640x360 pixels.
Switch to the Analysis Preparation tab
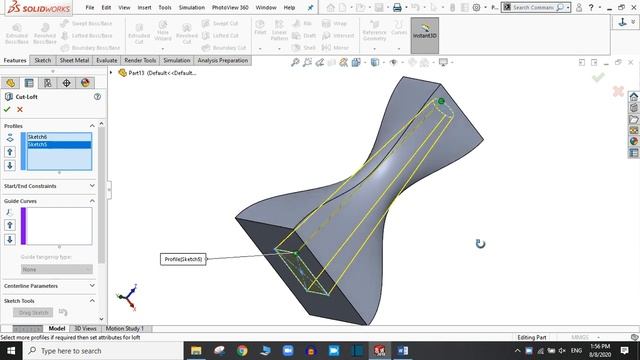pyautogui.click(x=223, y=60)
